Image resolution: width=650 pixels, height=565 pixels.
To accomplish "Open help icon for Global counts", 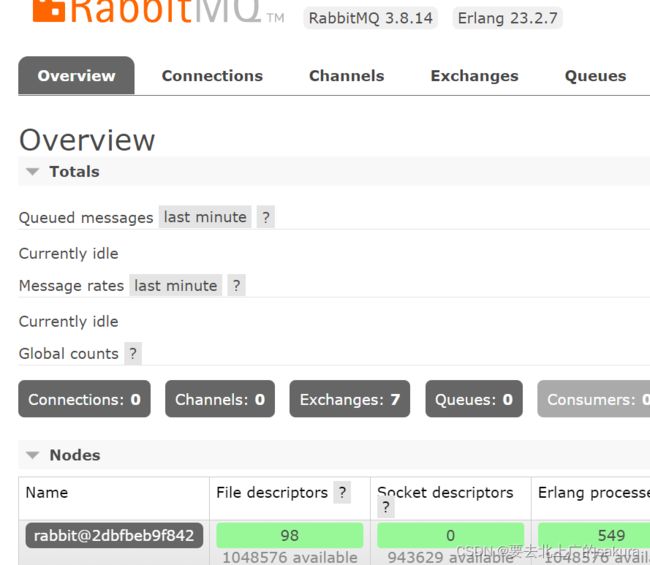I will pyautogui.click(x=133, y=354).
